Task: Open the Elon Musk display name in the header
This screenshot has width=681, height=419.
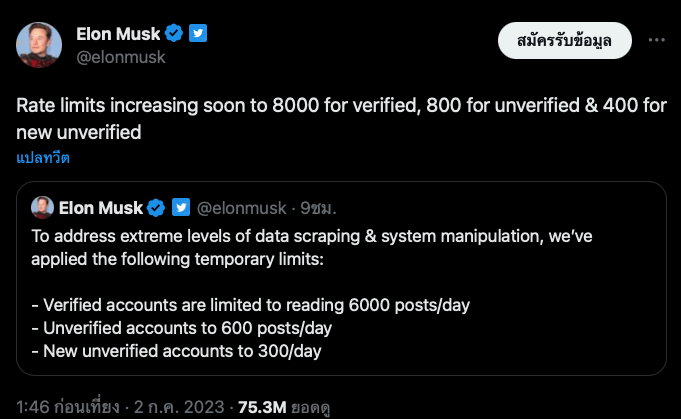Action: click(118, 34)
